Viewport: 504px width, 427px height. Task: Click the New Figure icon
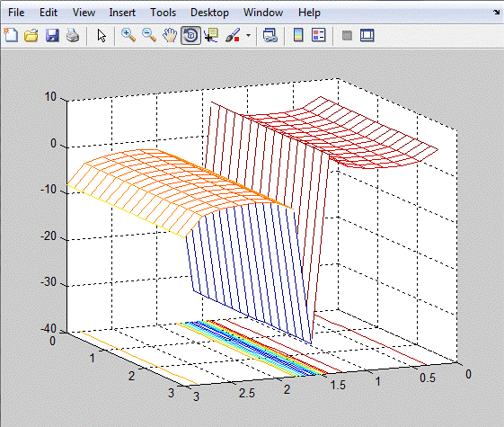coord(11,35)
